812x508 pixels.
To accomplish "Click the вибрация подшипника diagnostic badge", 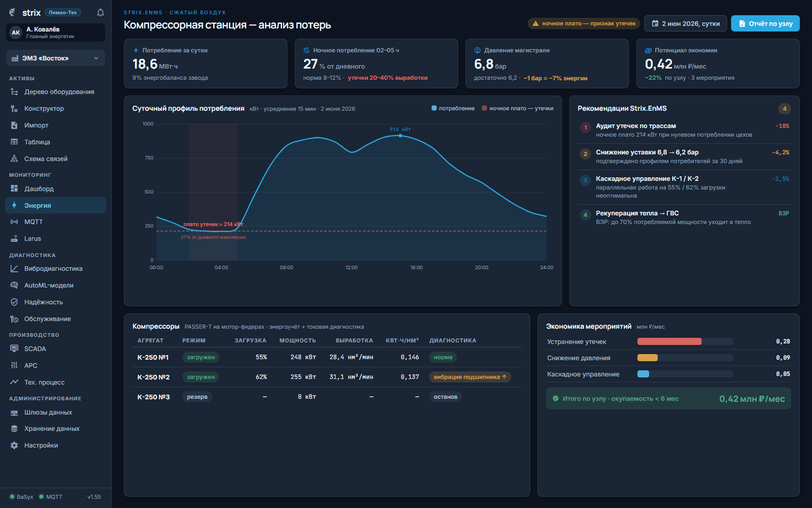I will click(x=470, y=377).
